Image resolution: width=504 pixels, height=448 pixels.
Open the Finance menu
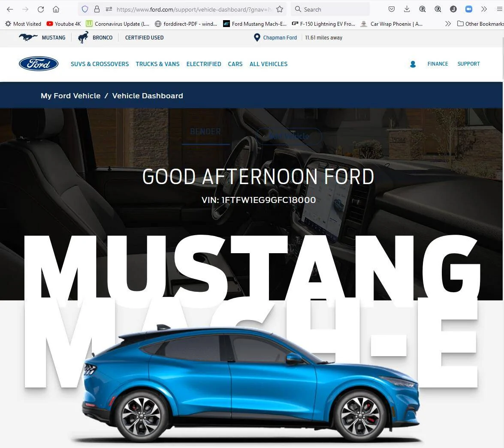pyautogui.click(x=438, y=64)
